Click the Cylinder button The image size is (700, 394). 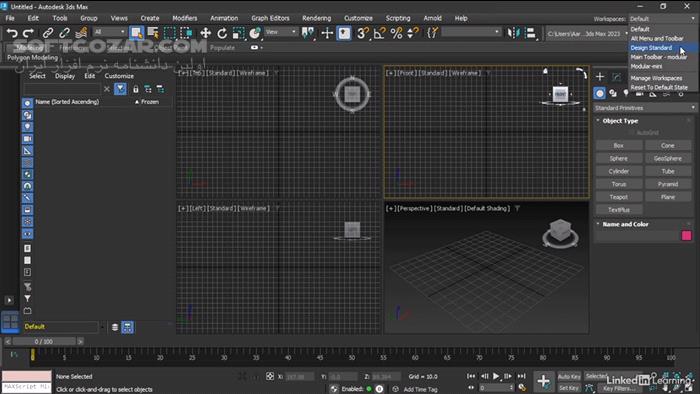tap(619, 171)
